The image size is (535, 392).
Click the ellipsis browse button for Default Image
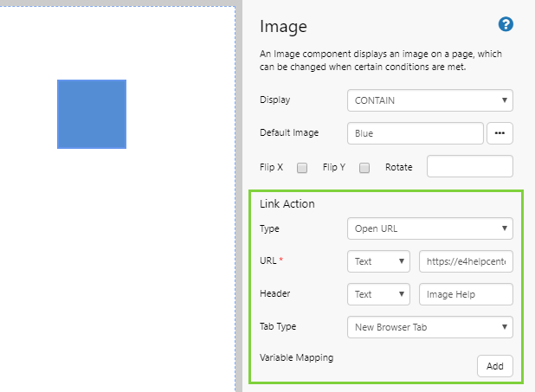pos(500,133)
